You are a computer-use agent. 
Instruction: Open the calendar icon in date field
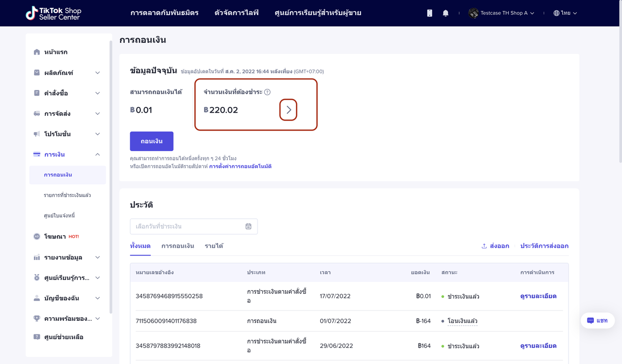pyautogui.click(x=248, y=226)
